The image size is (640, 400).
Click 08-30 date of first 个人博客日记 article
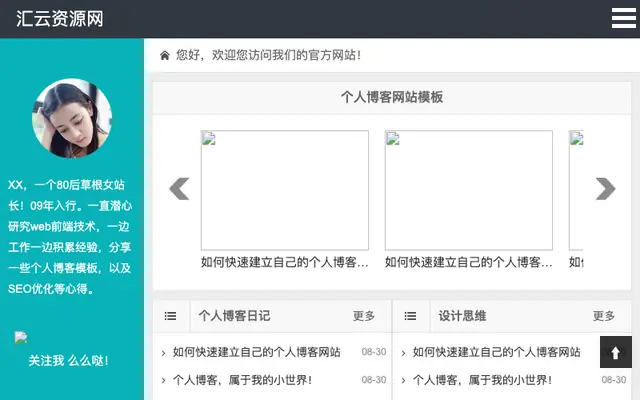tap(374, 352)
